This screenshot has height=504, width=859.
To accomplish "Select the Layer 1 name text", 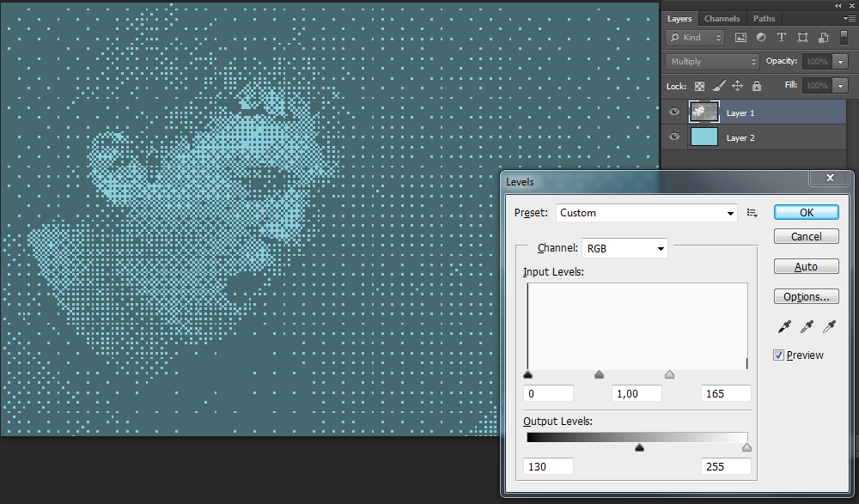I will [740, 112].
